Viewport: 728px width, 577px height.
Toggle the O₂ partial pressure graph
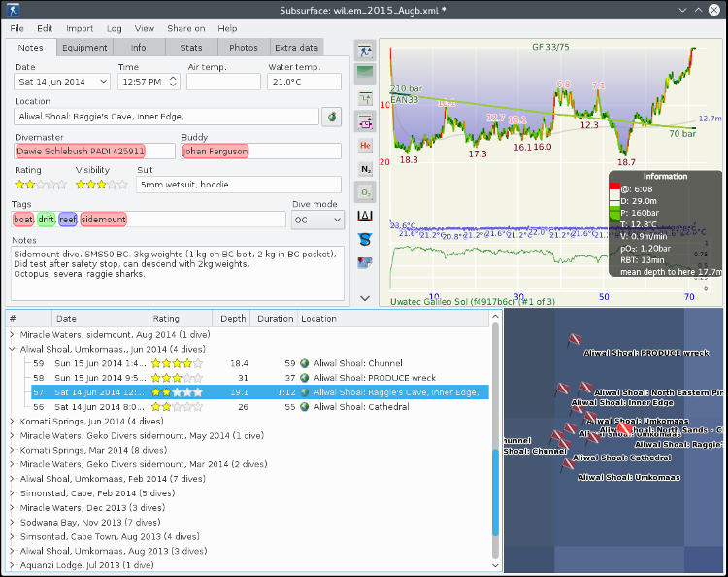tap(365, 191)
